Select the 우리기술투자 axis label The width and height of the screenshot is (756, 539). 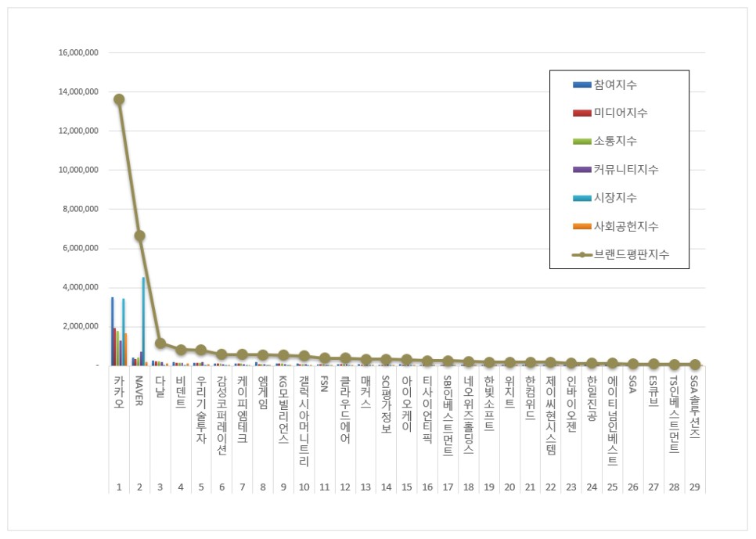click(201, 409)
